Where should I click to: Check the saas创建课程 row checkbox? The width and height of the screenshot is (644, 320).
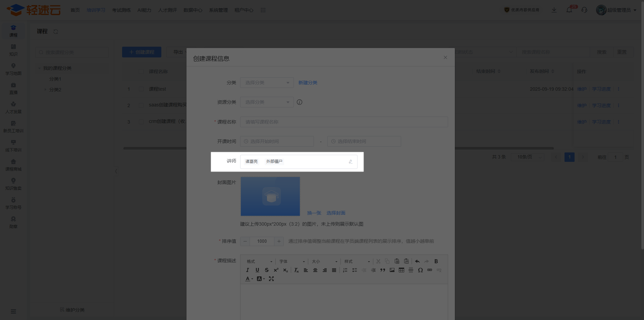tap(141, 105)
